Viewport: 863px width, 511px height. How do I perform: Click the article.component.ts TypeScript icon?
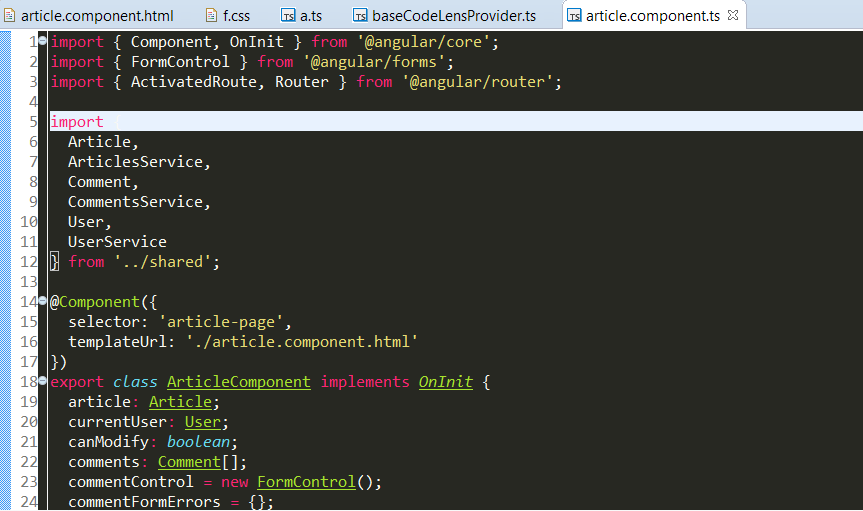pos(574,15)
